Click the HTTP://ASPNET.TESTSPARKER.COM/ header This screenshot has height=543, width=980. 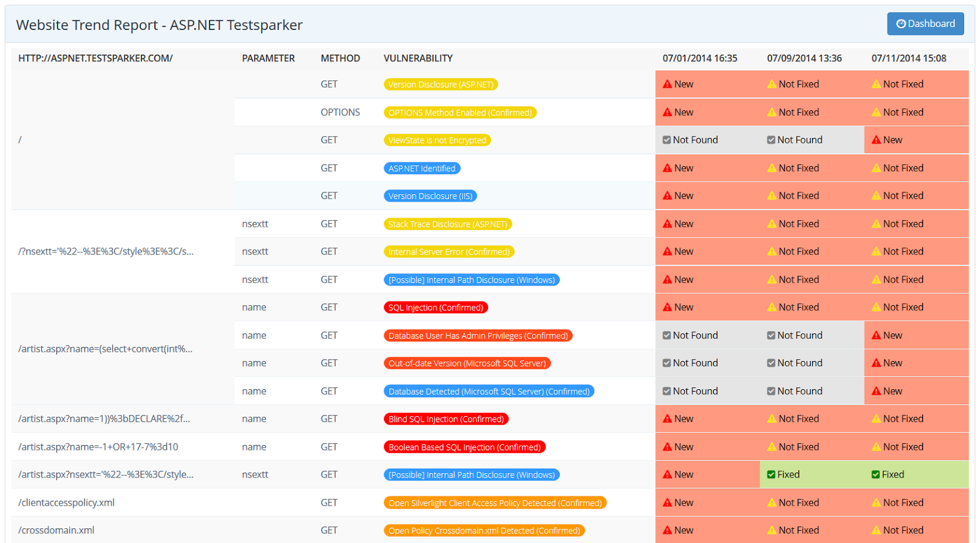coord(96,58)
